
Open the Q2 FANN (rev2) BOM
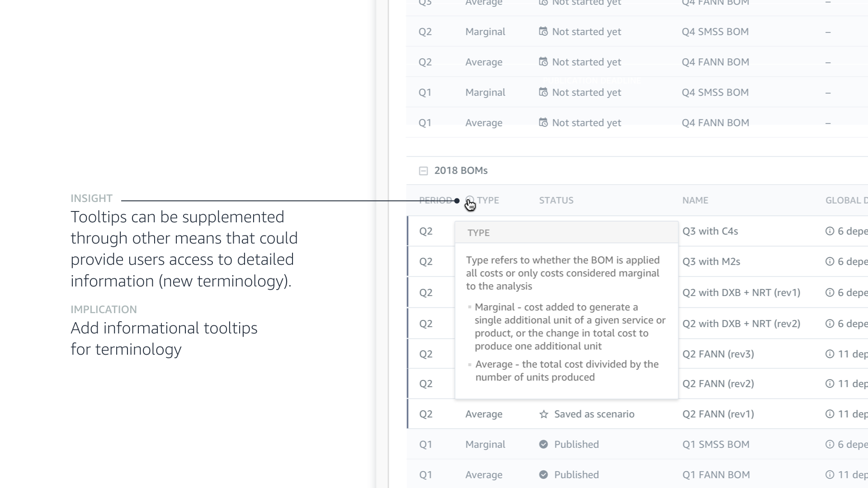click(718, 384)
